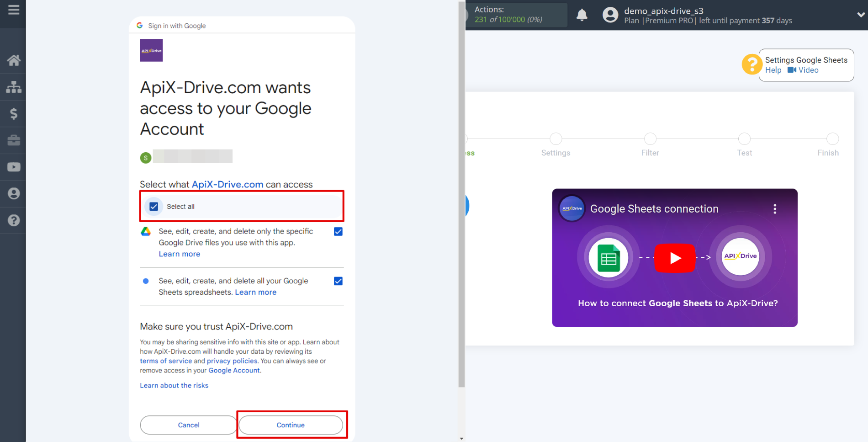The height and width of the screenshot is (442, 868).
Task: Toggle Google Drive files access checkbox
Action: pyautogui.click(x=338, y=232)
